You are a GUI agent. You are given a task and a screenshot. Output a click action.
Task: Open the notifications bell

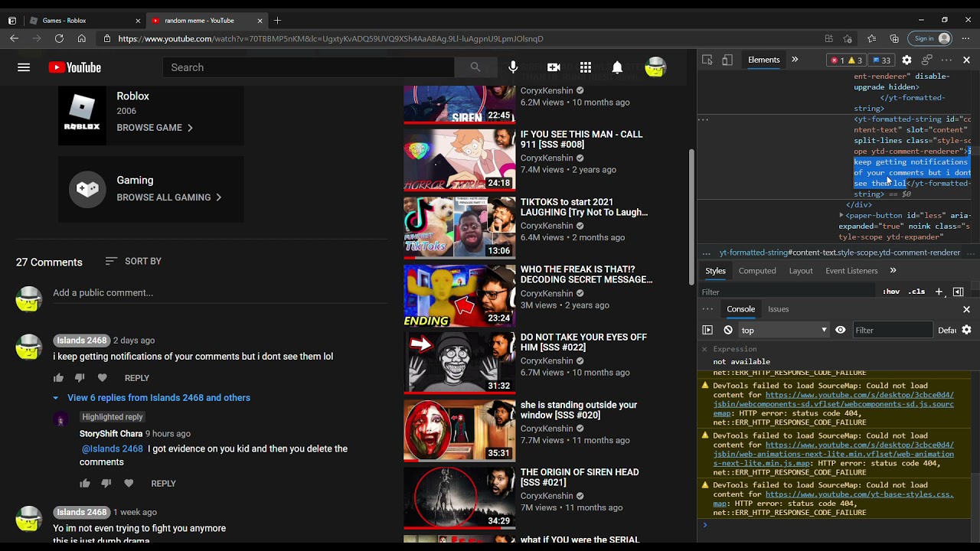click(617, 67)
